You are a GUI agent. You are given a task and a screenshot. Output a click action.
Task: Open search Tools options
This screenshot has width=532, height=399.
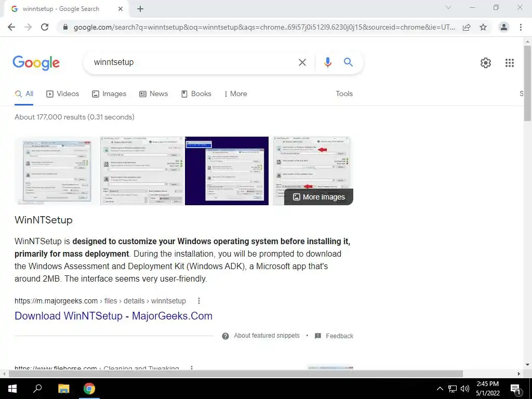344,94
